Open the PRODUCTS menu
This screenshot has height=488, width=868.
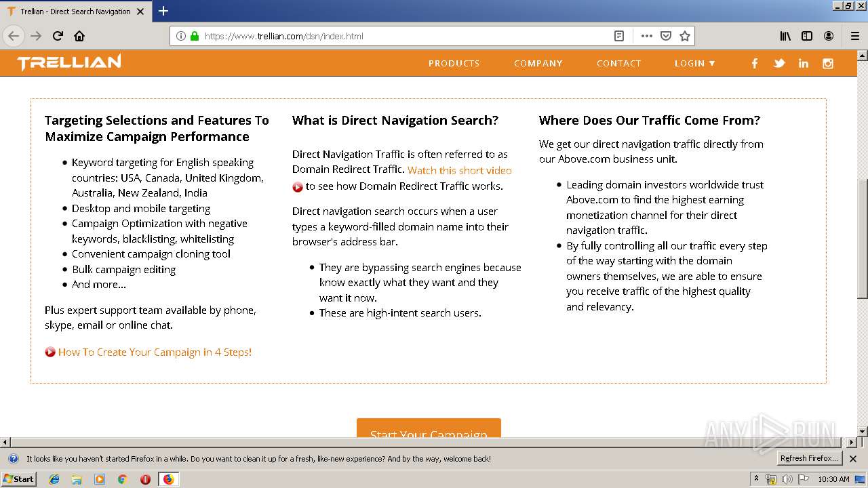pyautogui.click(x=454, y=63)
